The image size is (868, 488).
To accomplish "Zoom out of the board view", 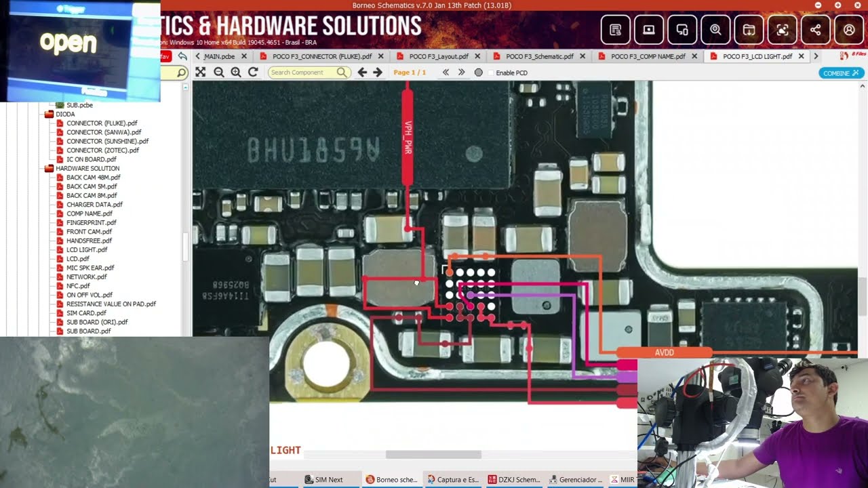I will coord(218,72).
